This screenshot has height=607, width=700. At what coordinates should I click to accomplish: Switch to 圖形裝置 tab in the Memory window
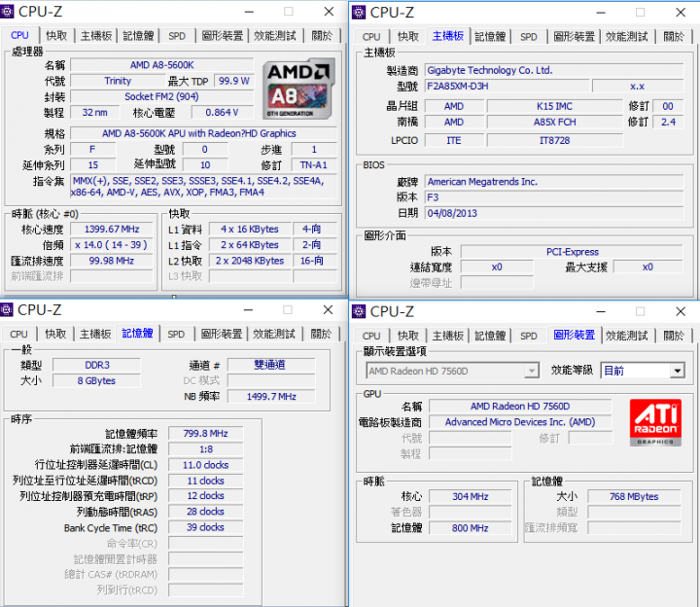(222, 334)
